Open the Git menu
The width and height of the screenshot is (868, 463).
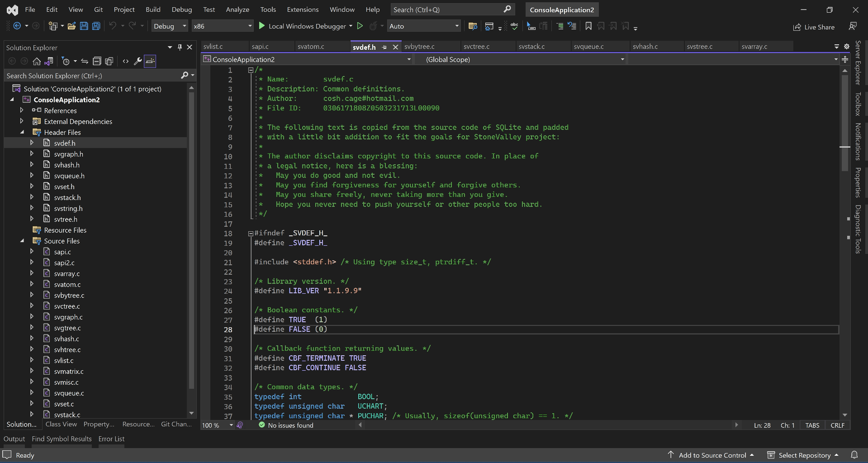[x=98, y=10]
